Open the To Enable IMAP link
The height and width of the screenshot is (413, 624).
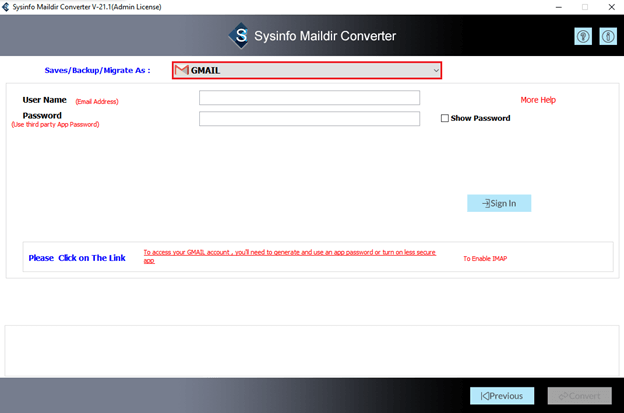(x=485, y=259)
